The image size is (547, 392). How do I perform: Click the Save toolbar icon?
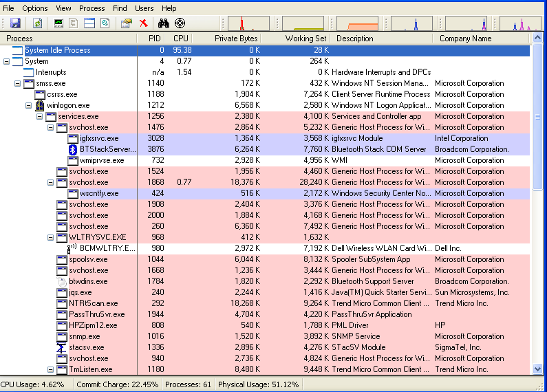coord(15,23)
